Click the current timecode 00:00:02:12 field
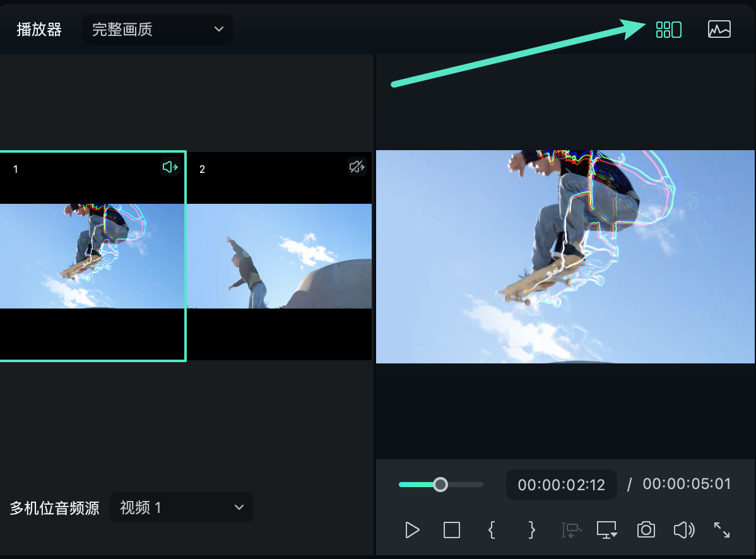The image size is (756, 559). click(x=561, y=484)
